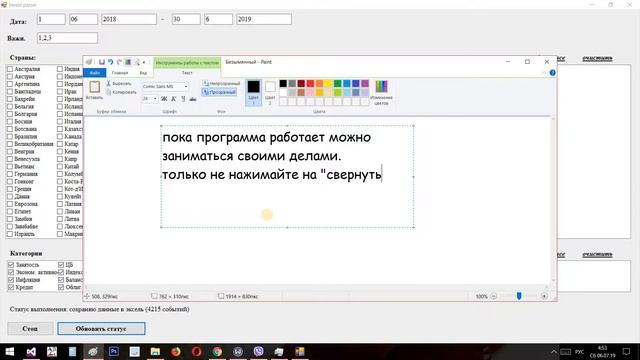Viewport: 640px width, 360px height.
Task: Show hidden system tray icons chevron
Action: pos(553,351)
